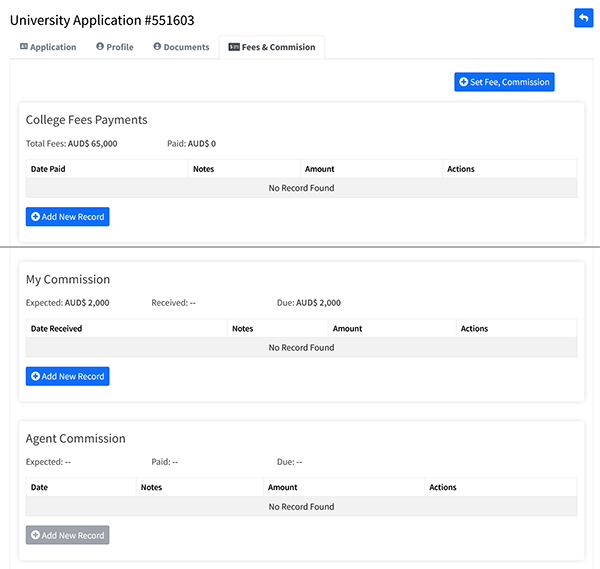600x569 pixels.
Task: Click the user icon on the Profile tab
Action: 100,47
